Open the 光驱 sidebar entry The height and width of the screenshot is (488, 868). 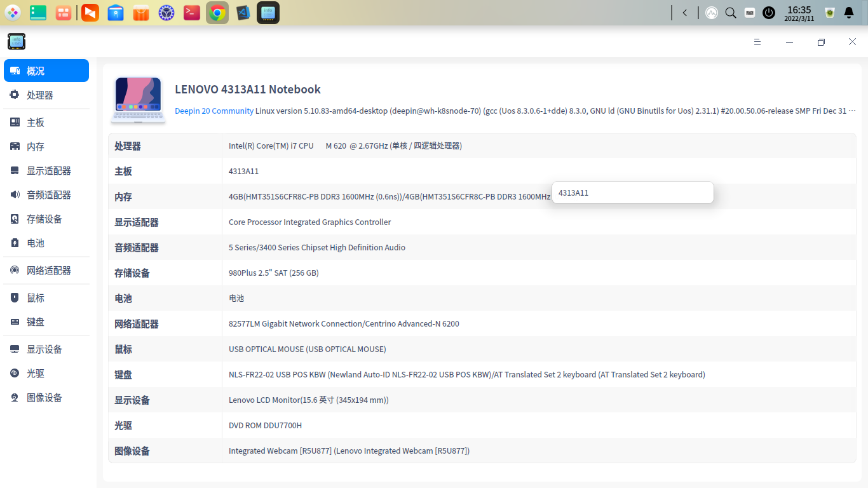pos(46,373)
